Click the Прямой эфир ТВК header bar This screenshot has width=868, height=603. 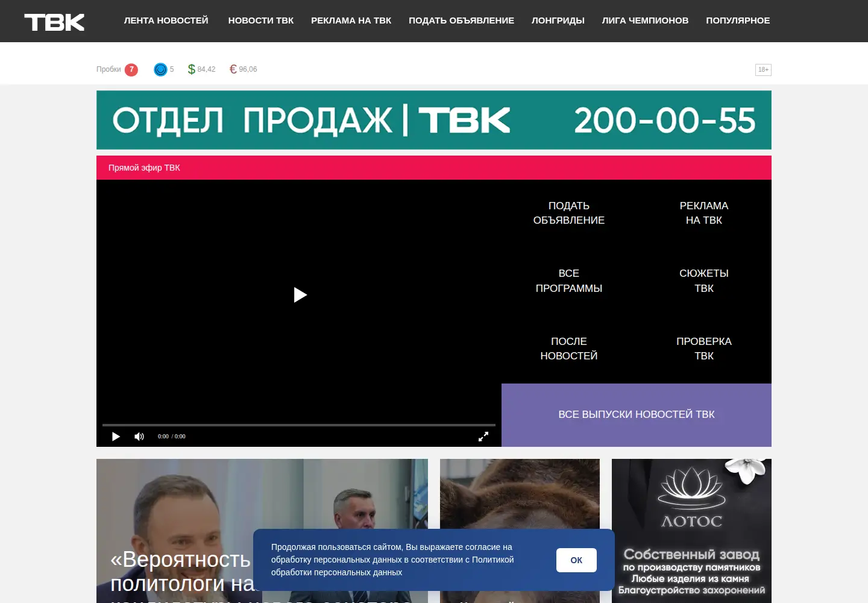pos(434,168)
